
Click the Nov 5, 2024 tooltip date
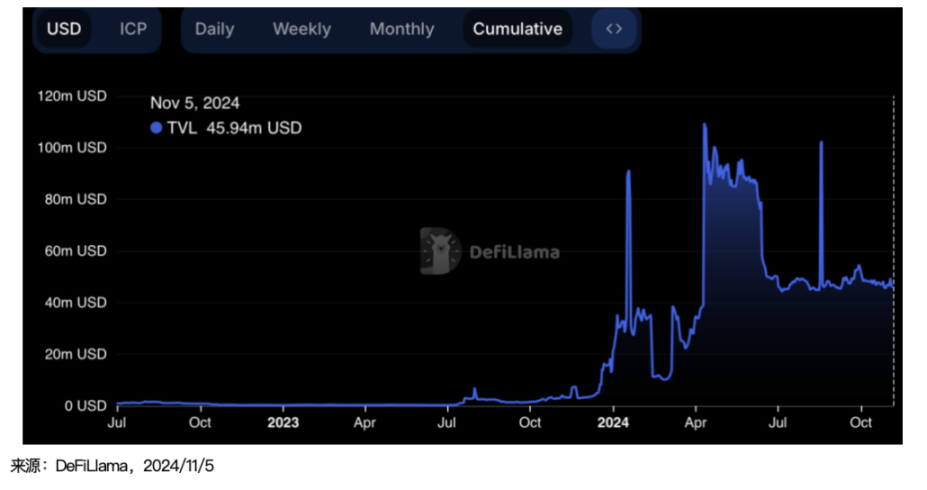[x=195, y=103]
